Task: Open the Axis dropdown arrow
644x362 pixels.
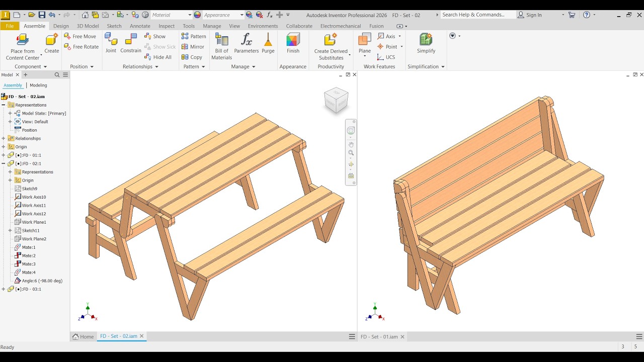Action: click(x=400, y=36)
